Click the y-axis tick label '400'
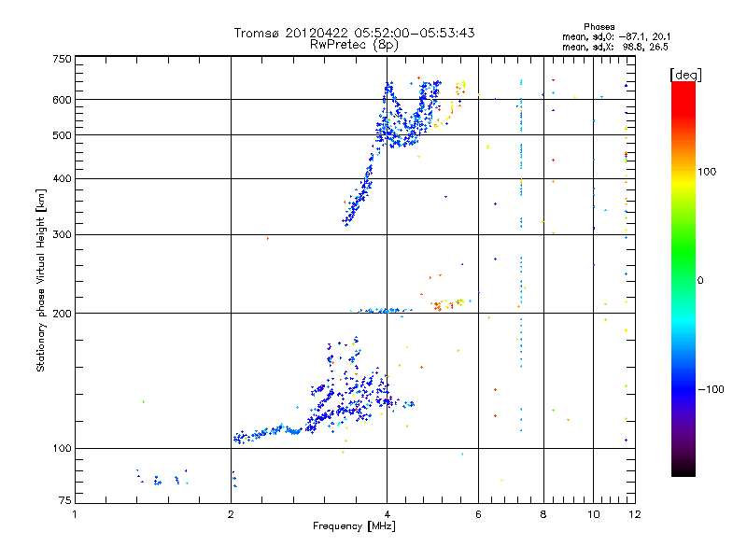Viewport: 747px width, 560px height. 62,179
